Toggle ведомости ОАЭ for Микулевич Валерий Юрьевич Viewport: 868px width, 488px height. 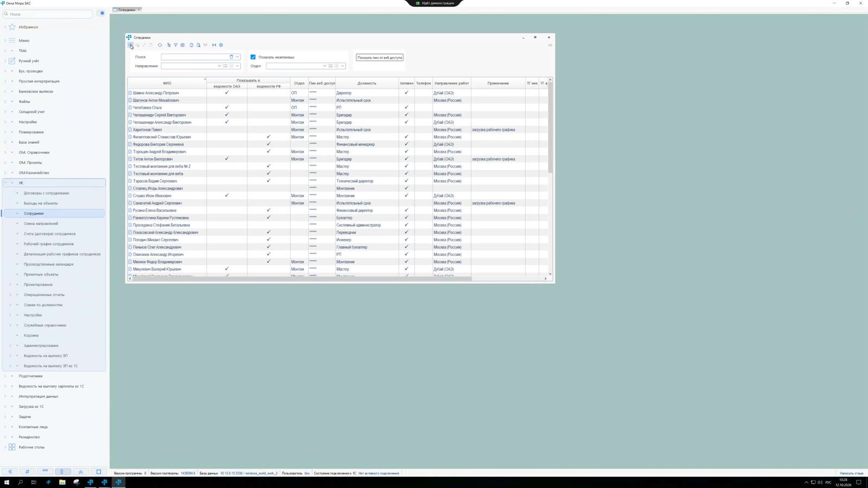227,269
